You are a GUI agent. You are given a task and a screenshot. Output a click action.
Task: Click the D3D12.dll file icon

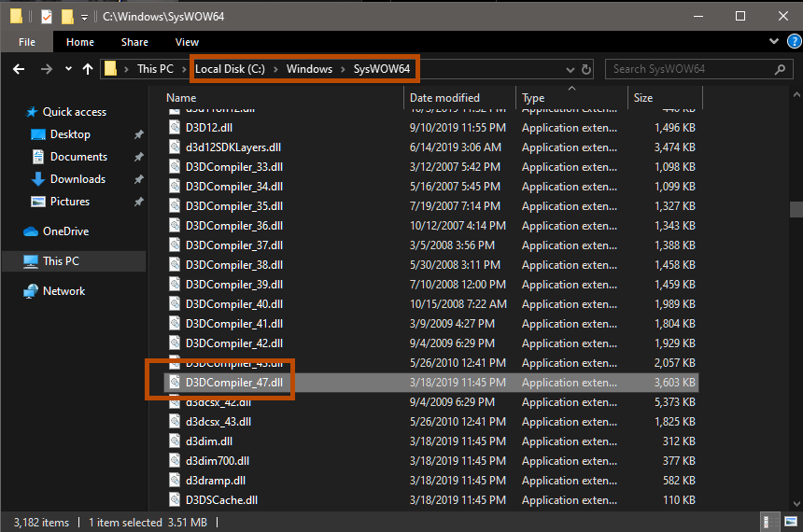pos(174,128)
